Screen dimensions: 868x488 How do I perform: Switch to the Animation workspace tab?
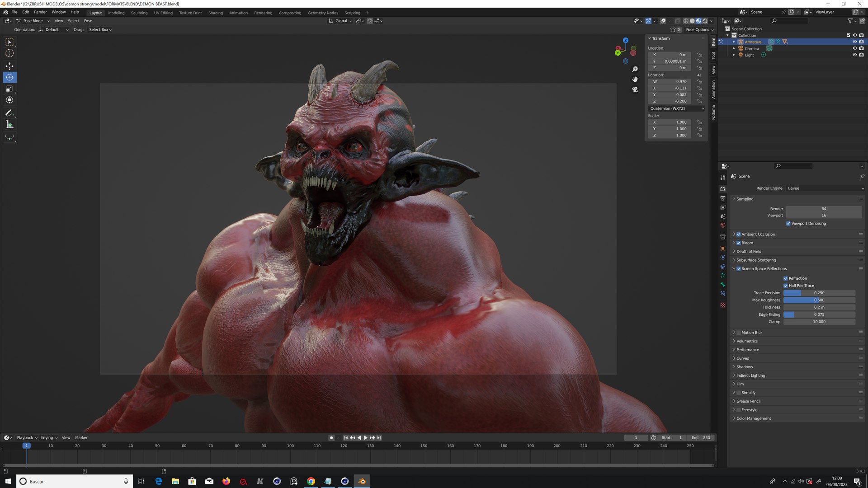(x=238, y=13)
